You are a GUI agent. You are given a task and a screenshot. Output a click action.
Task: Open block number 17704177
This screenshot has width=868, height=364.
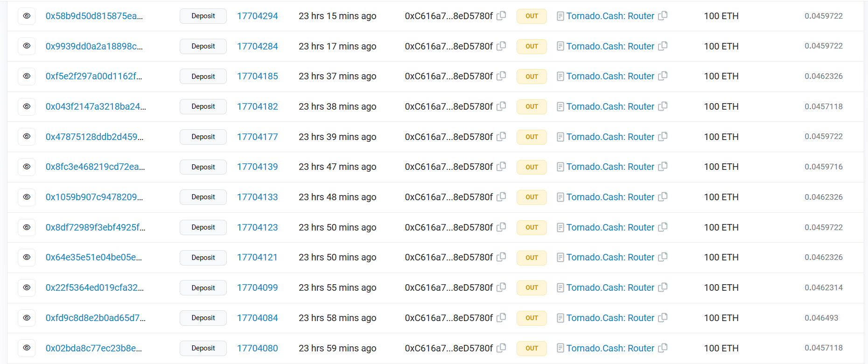[257, 137]
